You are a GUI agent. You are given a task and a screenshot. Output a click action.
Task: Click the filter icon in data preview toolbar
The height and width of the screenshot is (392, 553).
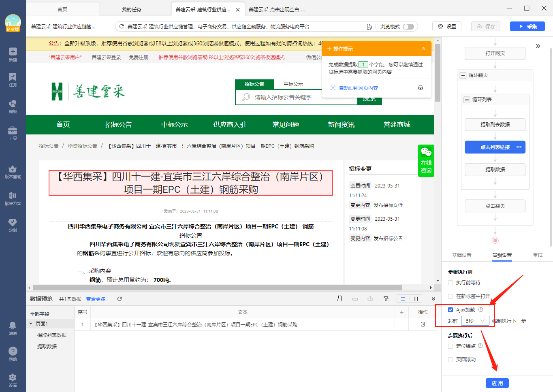point(386,298)
